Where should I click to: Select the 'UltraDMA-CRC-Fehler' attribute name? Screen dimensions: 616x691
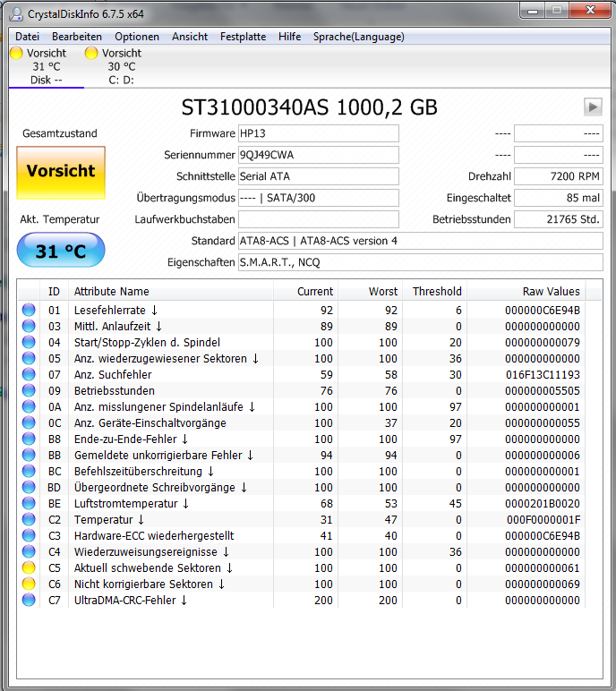tap(124, 601)
